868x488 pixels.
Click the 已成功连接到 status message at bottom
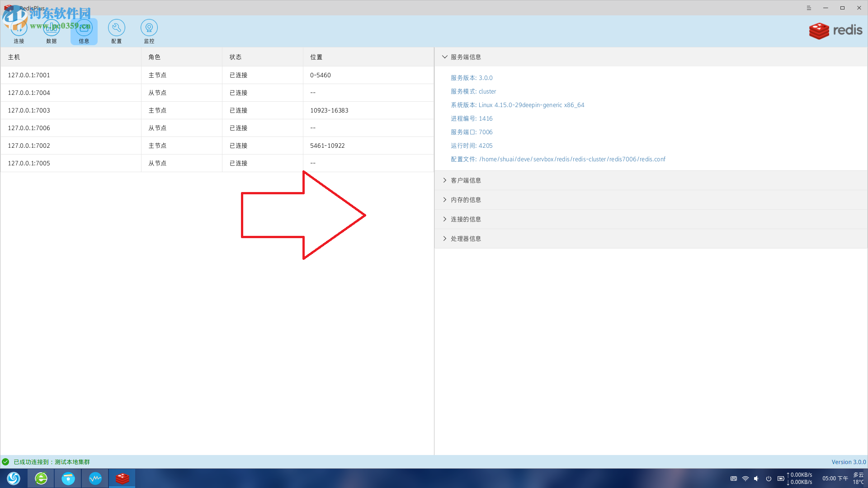click(51, 462)
